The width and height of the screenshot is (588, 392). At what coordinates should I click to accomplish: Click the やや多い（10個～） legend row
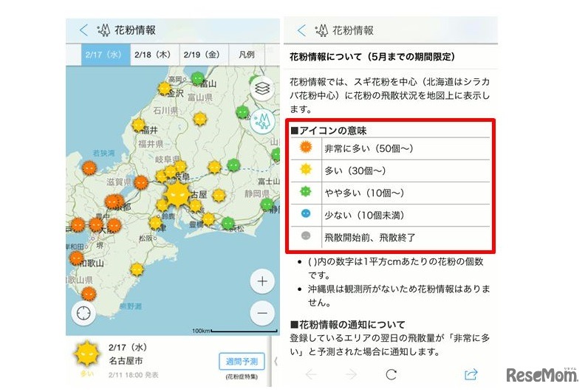(390, 193)
